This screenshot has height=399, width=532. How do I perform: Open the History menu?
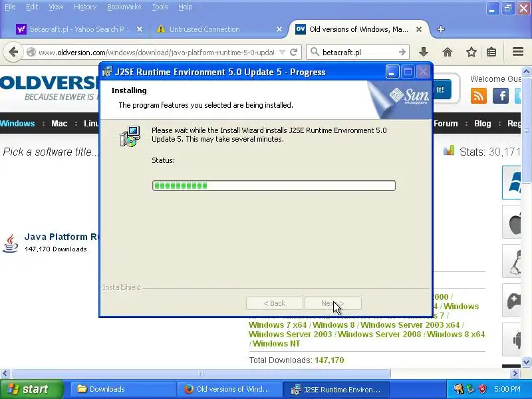(85, 7)
